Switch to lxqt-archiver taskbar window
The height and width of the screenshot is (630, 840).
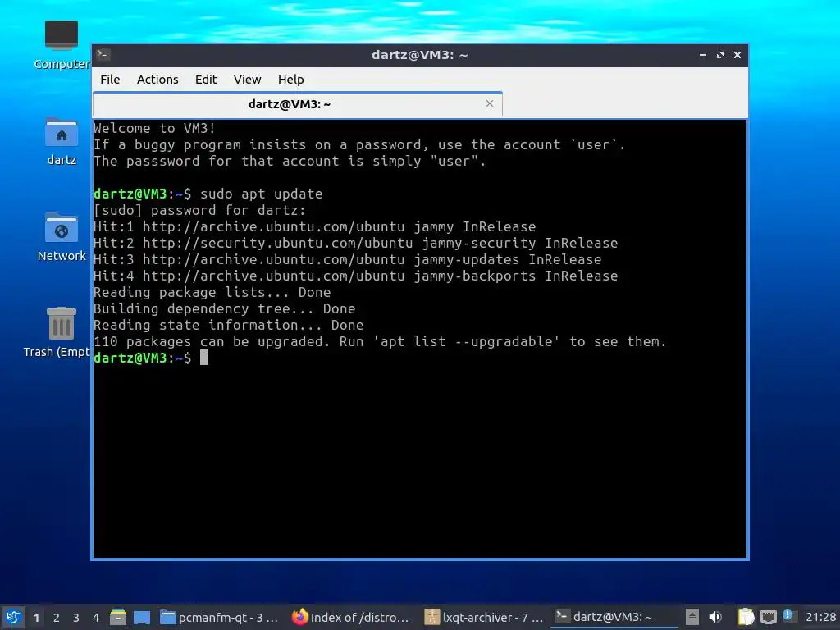(484, 617)
